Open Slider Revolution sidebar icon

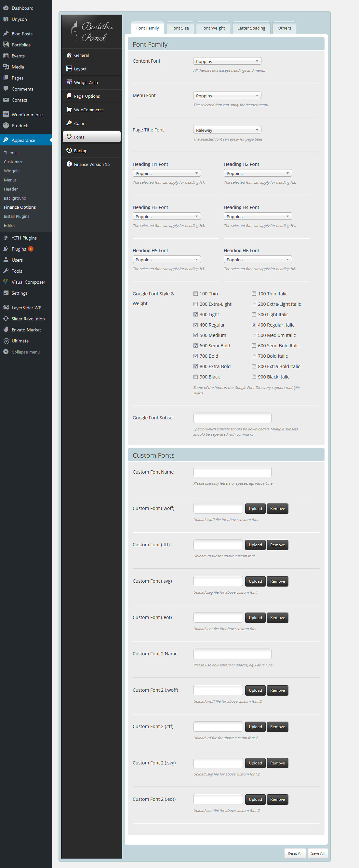(6, 319)
